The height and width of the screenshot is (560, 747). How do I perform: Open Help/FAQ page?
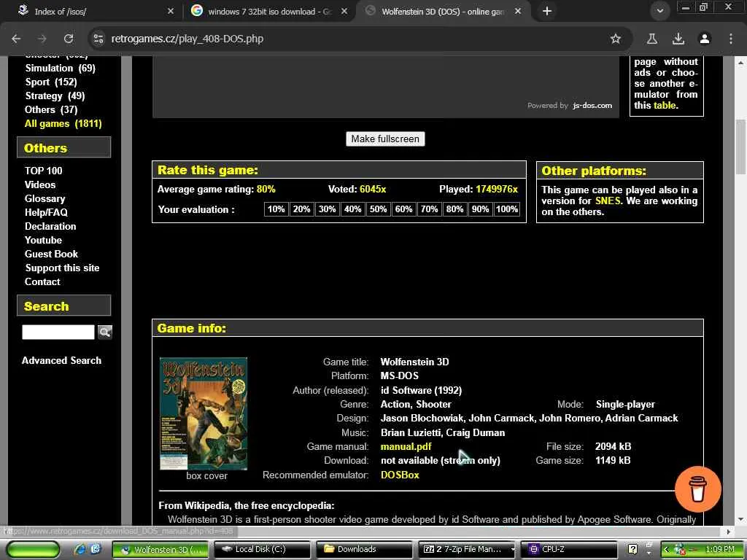(x=46, y=212)
